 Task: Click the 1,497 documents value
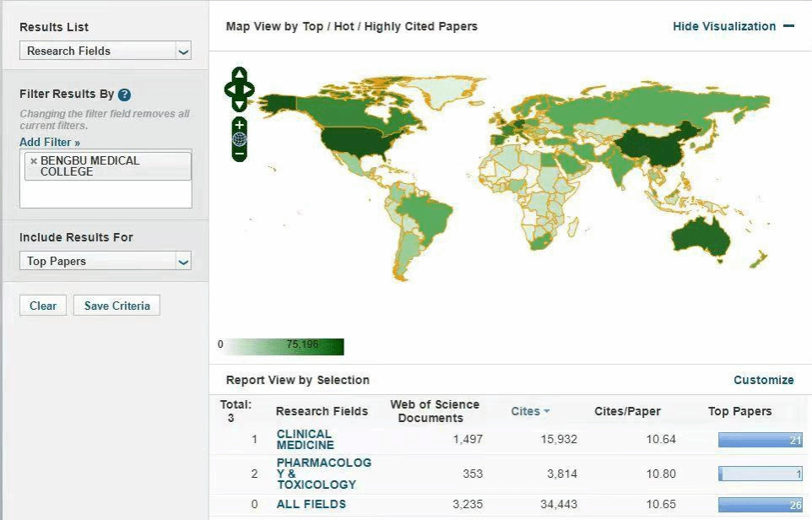(468, 439)
